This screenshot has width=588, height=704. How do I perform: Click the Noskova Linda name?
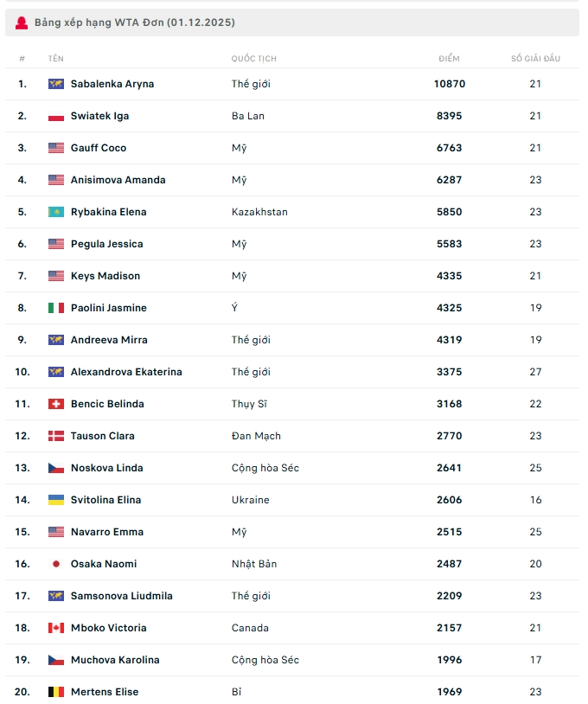107,468
